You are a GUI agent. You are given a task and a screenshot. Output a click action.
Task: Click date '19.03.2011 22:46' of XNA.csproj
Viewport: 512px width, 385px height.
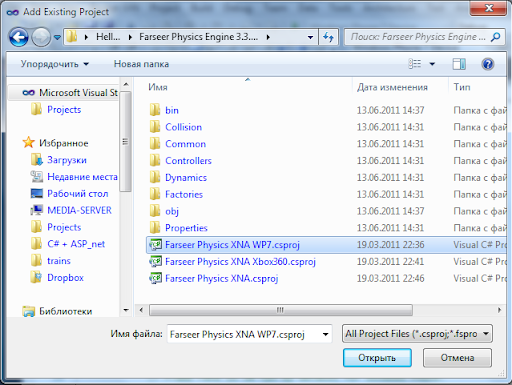(390, 278)
